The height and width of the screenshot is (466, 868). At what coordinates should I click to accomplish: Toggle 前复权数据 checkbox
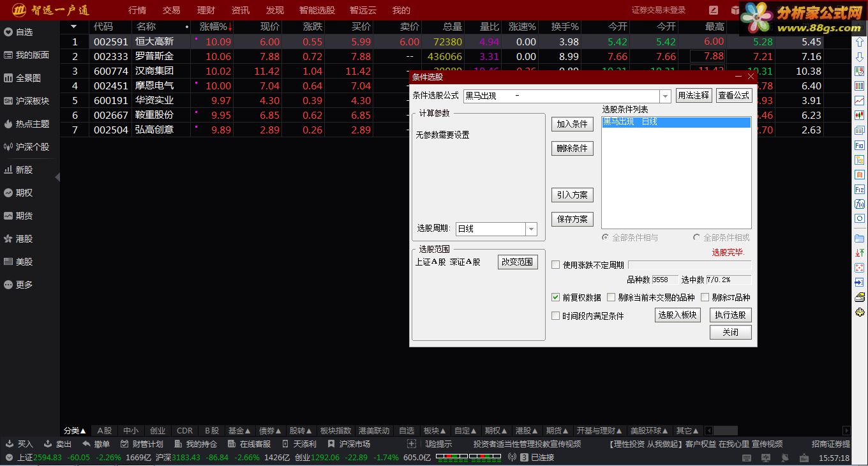click(x=556, y=297)
